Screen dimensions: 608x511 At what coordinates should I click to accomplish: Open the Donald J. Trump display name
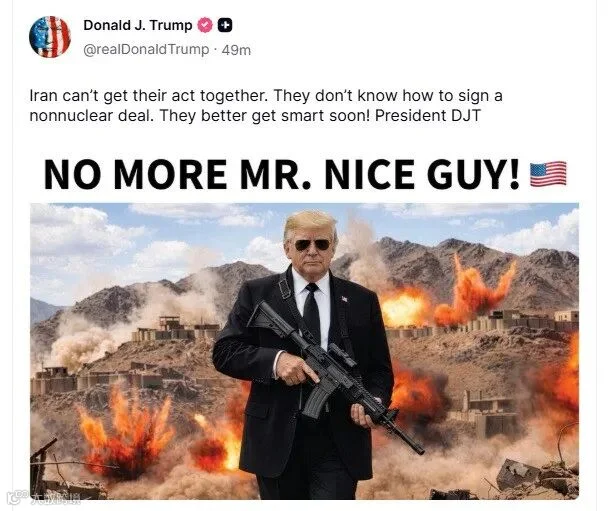tap(138, 25)
